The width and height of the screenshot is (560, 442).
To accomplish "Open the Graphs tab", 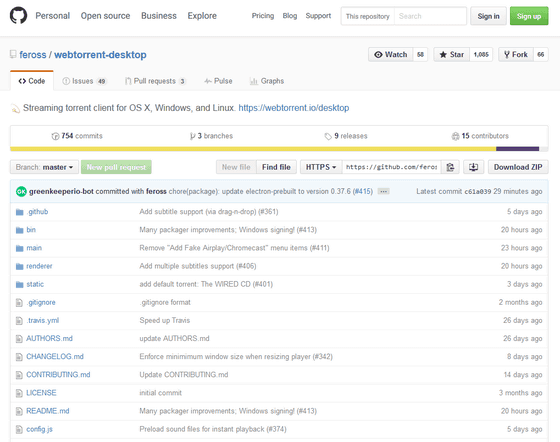I will [x=267, y=81].
